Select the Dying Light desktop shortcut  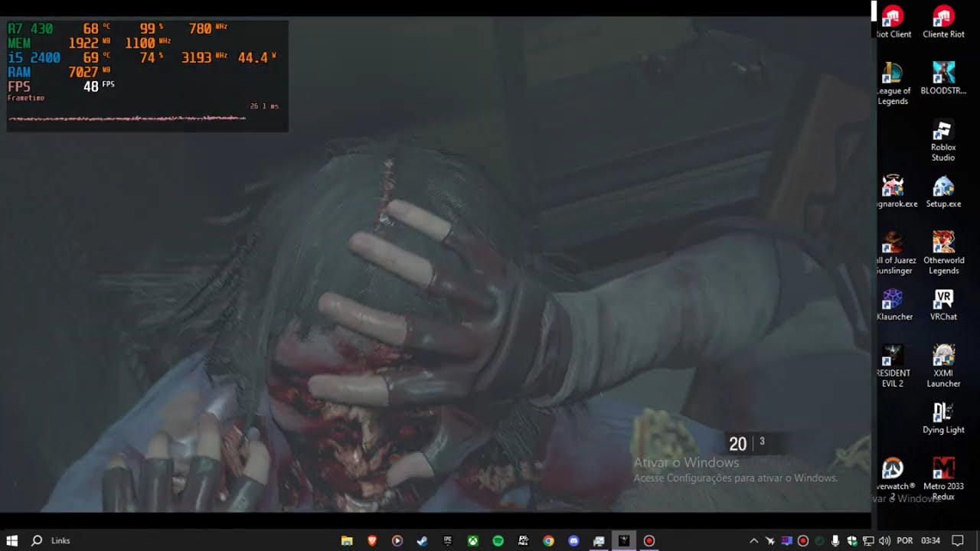tap(943, 418)
